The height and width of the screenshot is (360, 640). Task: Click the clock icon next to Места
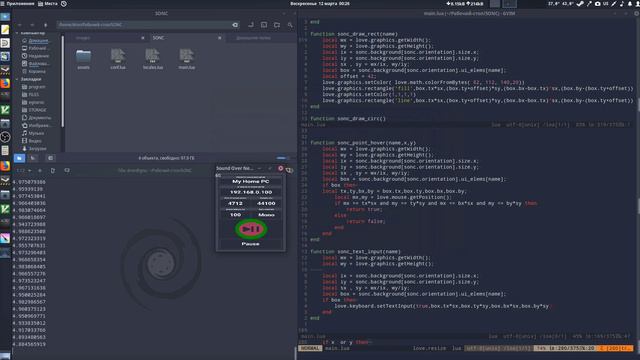click(64, 4)
